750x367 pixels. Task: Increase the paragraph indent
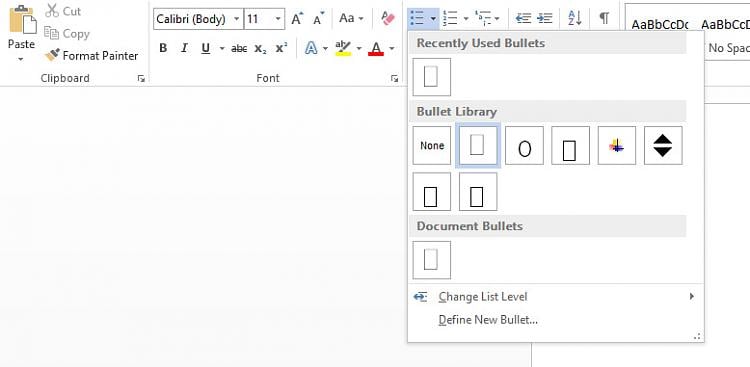click(545, 18)
